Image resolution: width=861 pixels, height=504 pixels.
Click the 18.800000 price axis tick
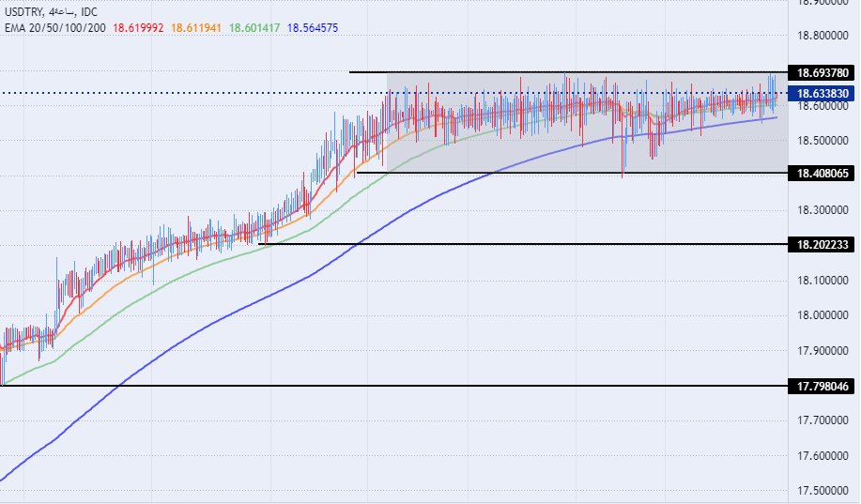(823, 36)
